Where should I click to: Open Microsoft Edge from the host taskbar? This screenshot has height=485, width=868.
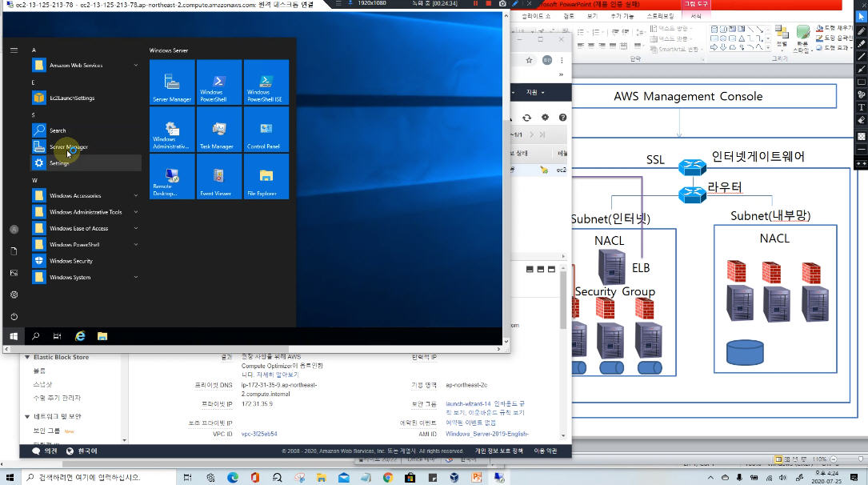233,477
